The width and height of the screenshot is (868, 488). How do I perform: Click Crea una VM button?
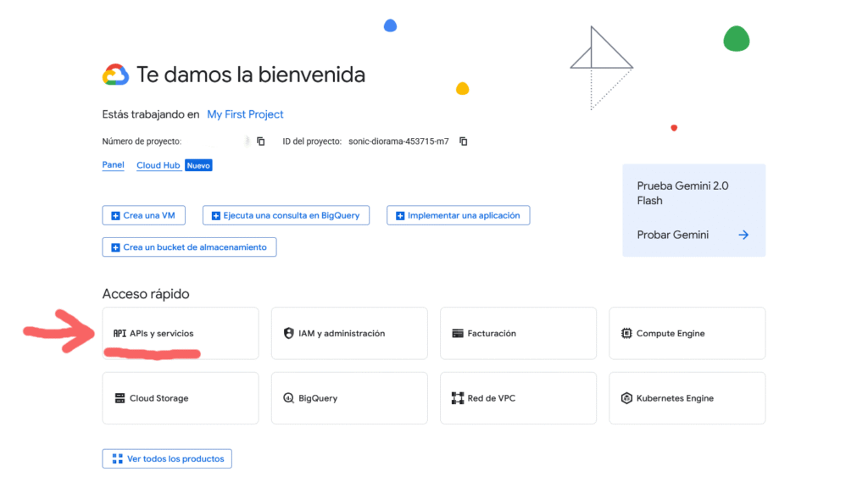(x=143, y=215)
